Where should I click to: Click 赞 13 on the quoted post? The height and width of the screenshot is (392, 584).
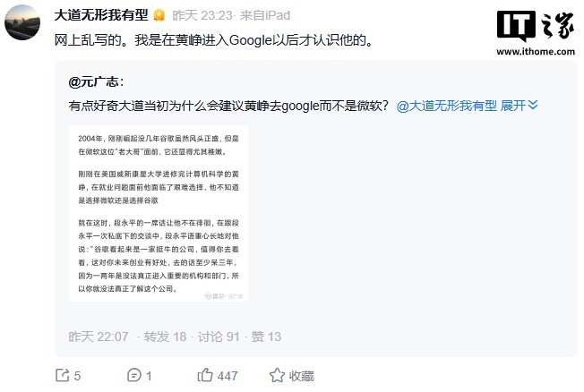coord(266,337)
